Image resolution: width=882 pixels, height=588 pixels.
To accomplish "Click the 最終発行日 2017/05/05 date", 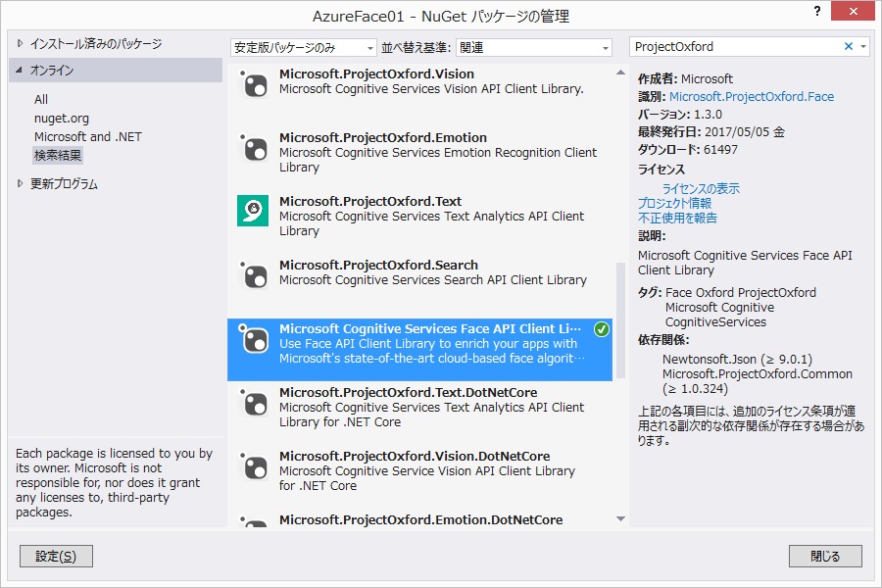I will [x=711, y=132].
